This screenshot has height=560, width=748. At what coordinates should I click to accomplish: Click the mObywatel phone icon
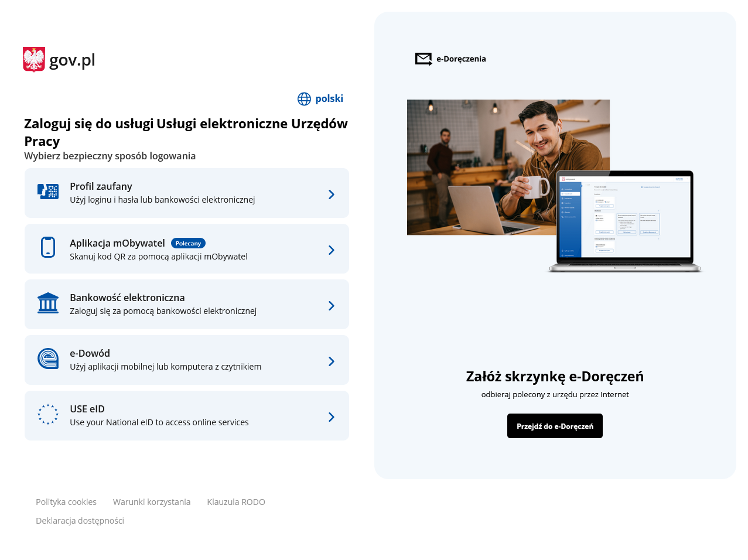[x=48, y=247]
